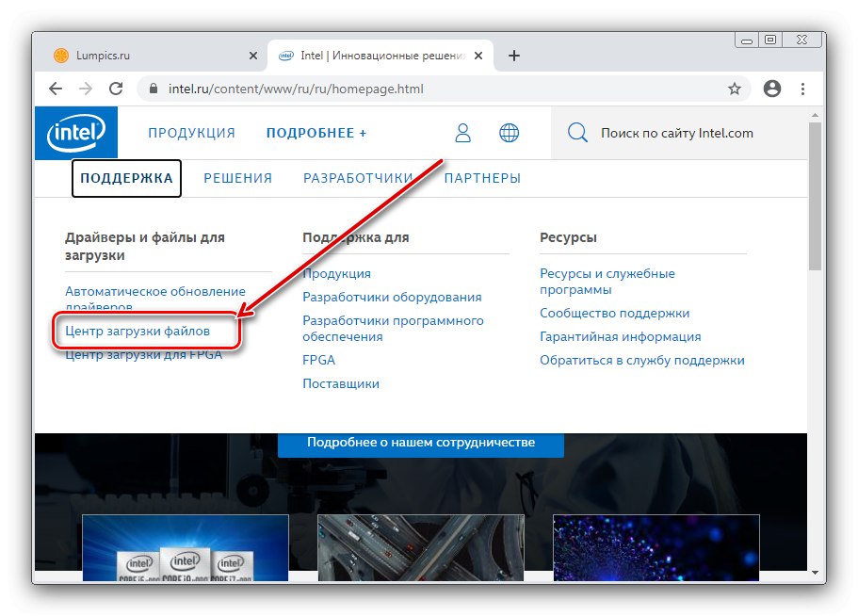Open a new tab with the plus icon
The height and width of the screenshot is (616, 858).
tap(514, 56)
